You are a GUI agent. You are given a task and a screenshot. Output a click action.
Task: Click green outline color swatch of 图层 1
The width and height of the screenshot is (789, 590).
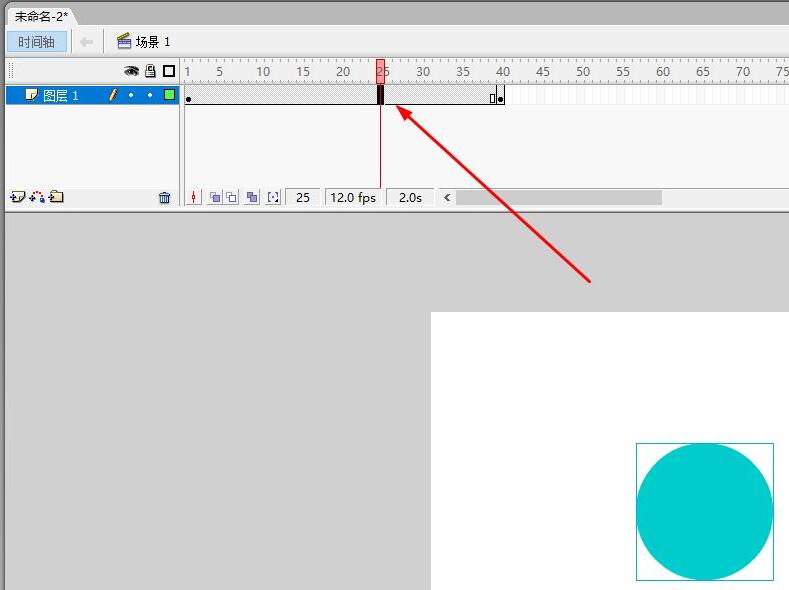(170, 95)
